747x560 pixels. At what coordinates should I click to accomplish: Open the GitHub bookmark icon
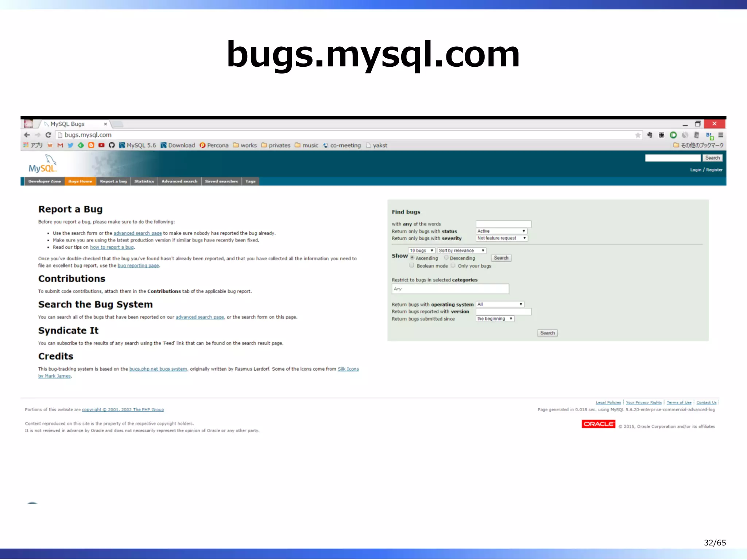(112, 145)
